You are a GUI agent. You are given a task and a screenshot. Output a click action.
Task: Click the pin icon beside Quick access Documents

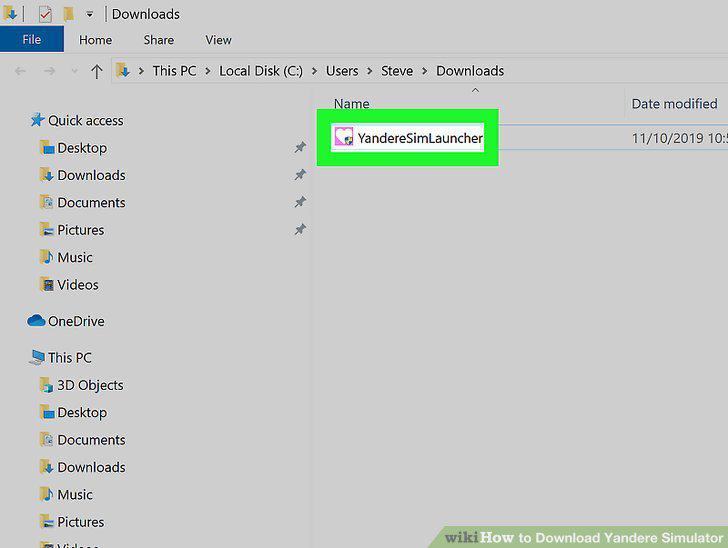coord(300,202)
